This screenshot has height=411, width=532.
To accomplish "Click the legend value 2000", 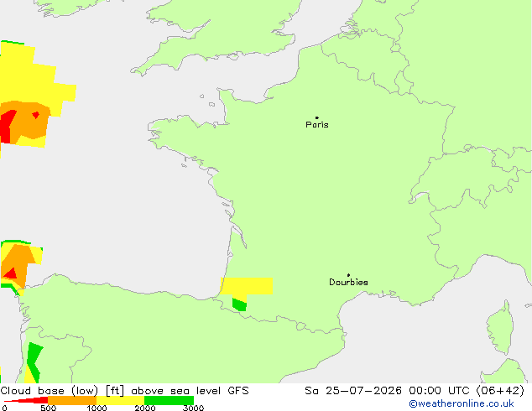I will tap(145, 408).
